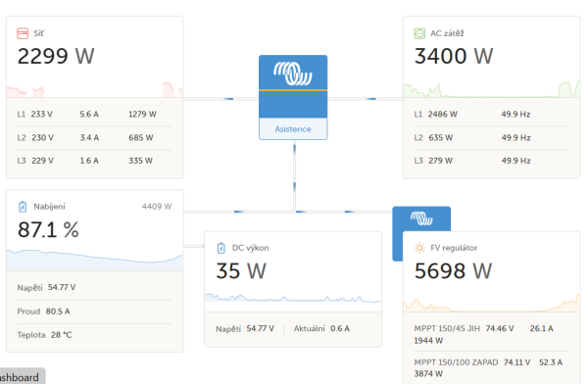The image size is (588, 384).
Task: Click the Nabíjení battery icon
Action: coord(23,207)
